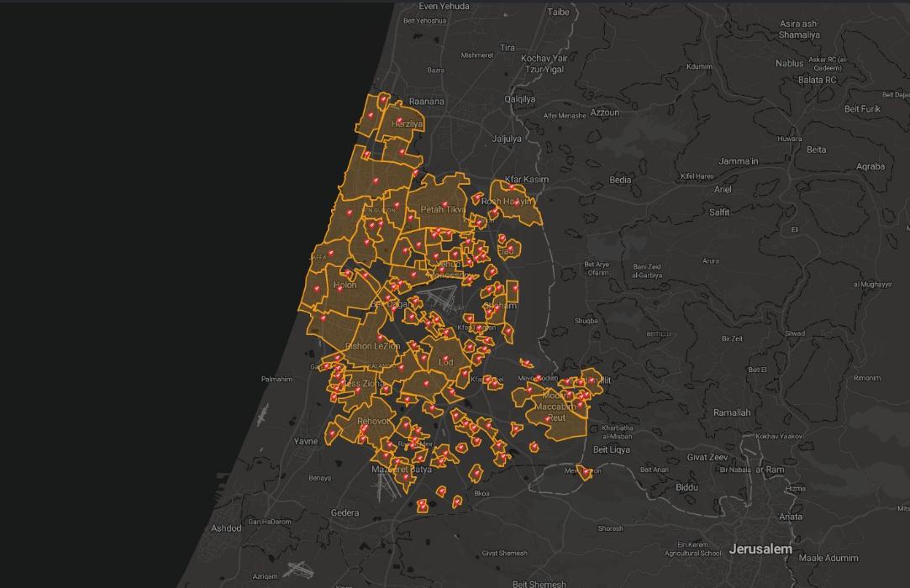The height and width of the screenshot is (588, 910).
Task: Select the Huwara label
Action: coord(790,138)
